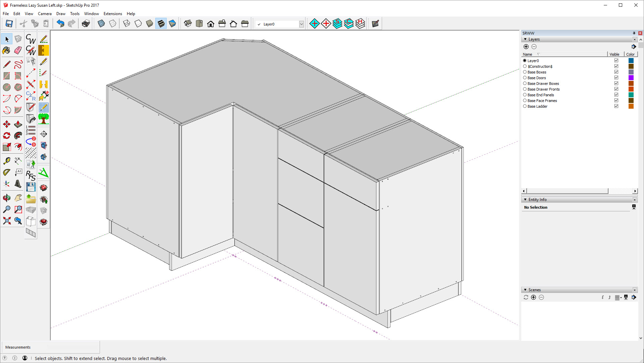The image size is (644, 363).
Task: Click Zoom Extents in the left toolbar
Action: (6, 220)
